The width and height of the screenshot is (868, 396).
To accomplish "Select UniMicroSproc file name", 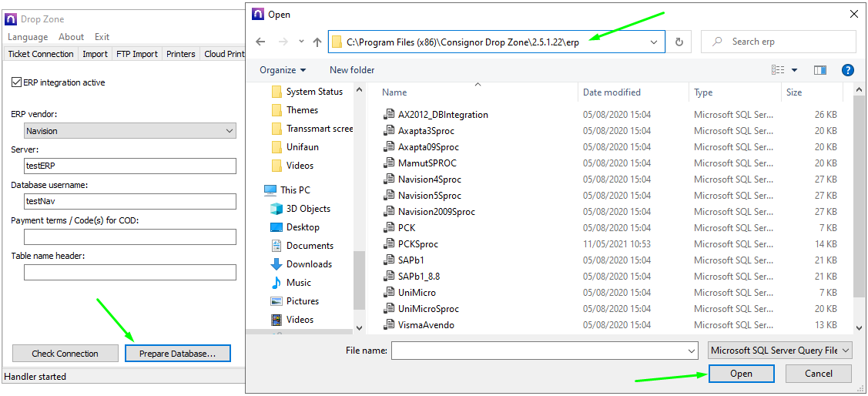I will (x=428, y=308).
